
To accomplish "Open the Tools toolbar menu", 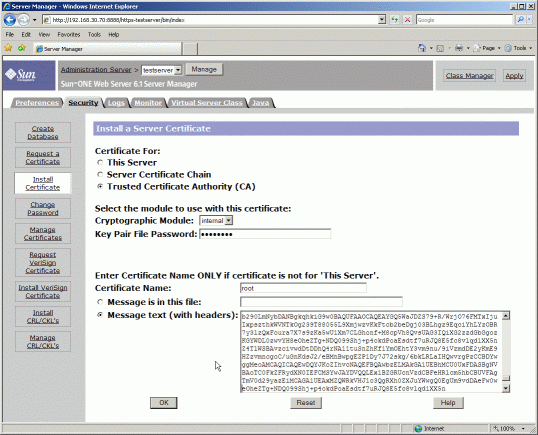I will [518, 48].
